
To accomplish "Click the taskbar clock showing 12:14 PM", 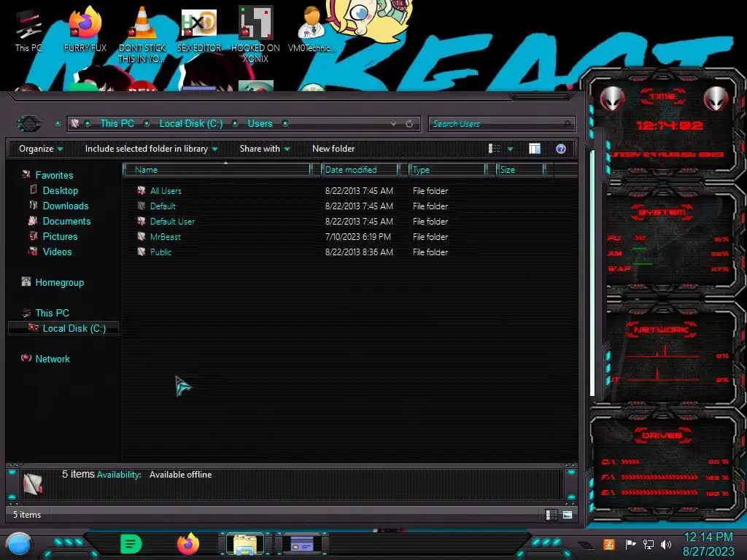I will click(708, 537).
